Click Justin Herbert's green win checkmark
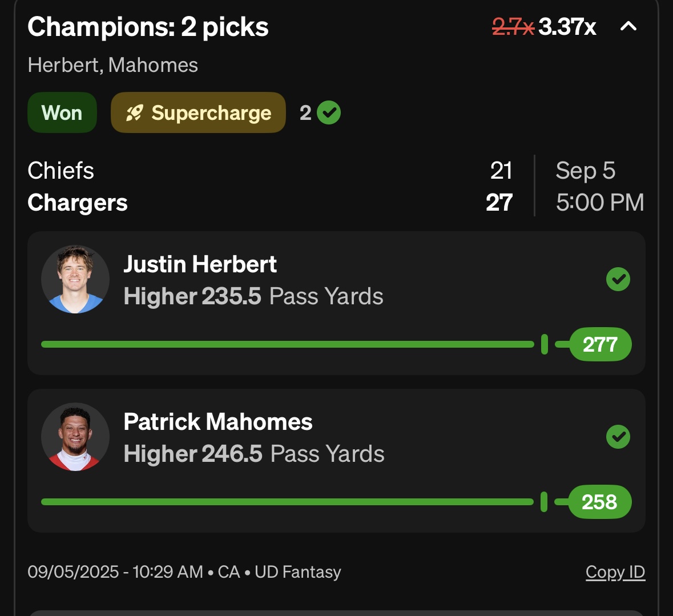This screenshot has height=616, width=673. [618, 279]
